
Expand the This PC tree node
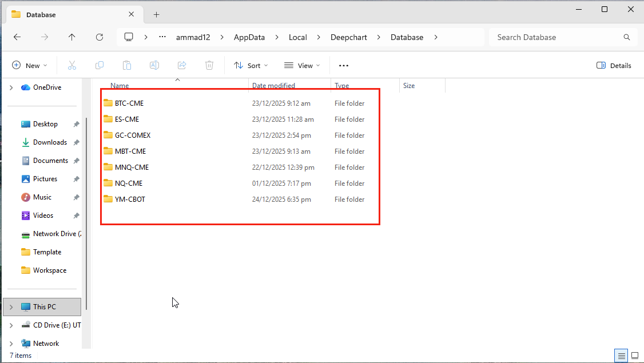(11, 307)
